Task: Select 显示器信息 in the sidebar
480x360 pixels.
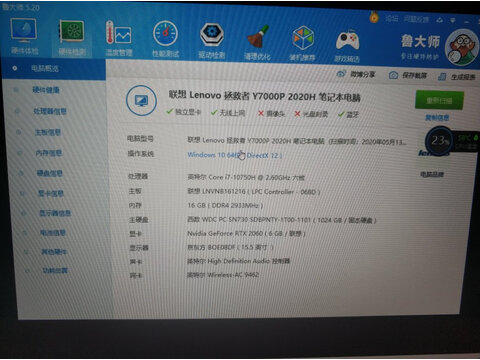Action: tap(55, 213)
